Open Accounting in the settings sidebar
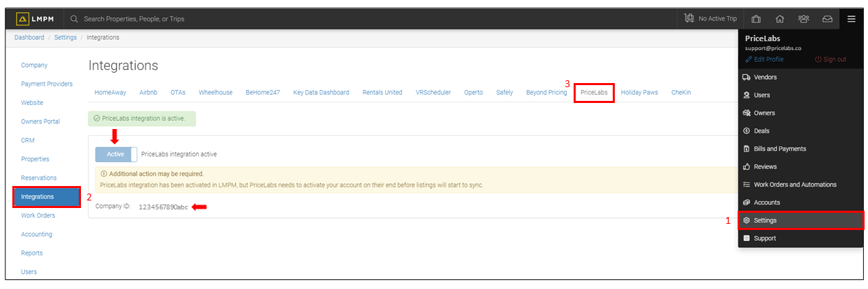The height and width of the screenshot is (289, 868). point(36,234)
